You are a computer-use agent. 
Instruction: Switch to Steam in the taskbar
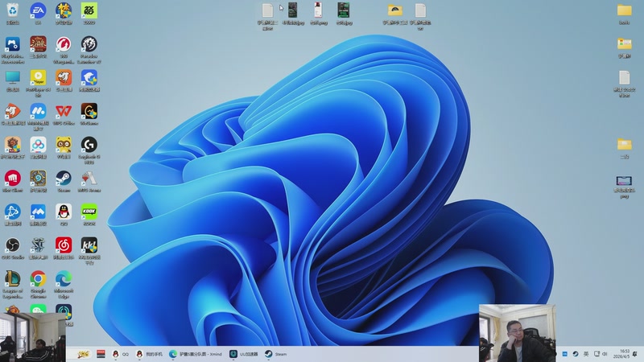coord(275,354)
